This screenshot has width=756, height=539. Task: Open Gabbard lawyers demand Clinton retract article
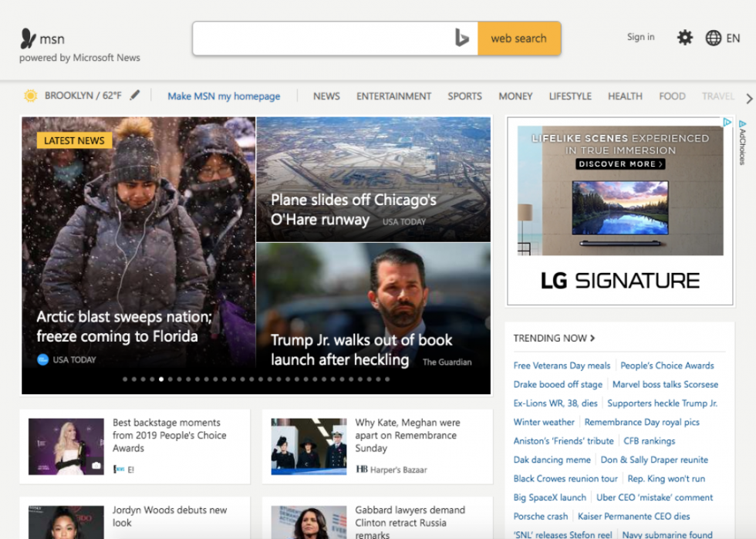[x=410, y=523]
